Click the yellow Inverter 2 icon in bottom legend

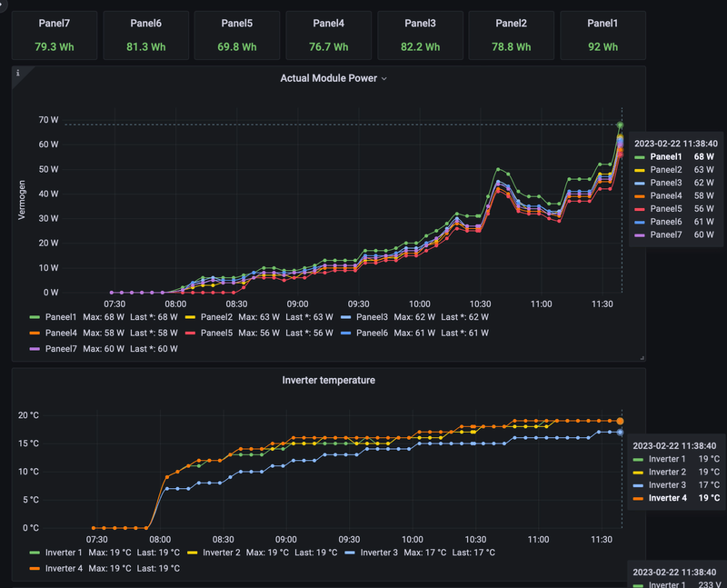point(193,553)
